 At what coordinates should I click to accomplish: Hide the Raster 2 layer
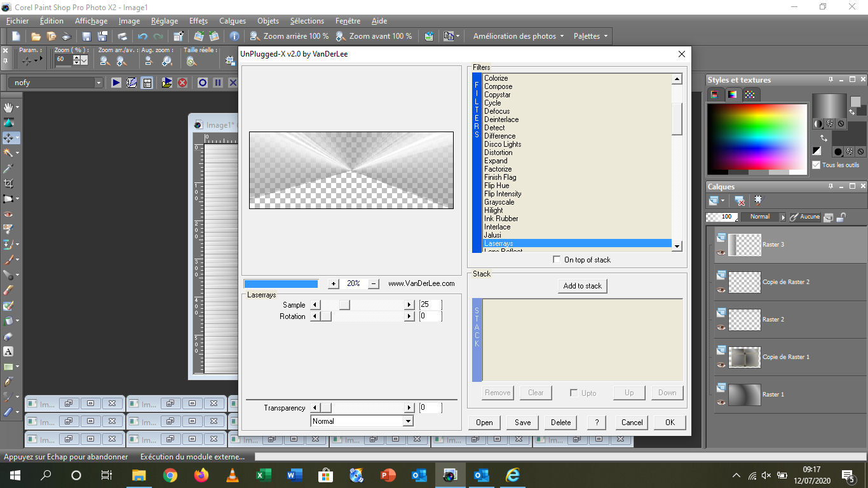tap(721, 327)
